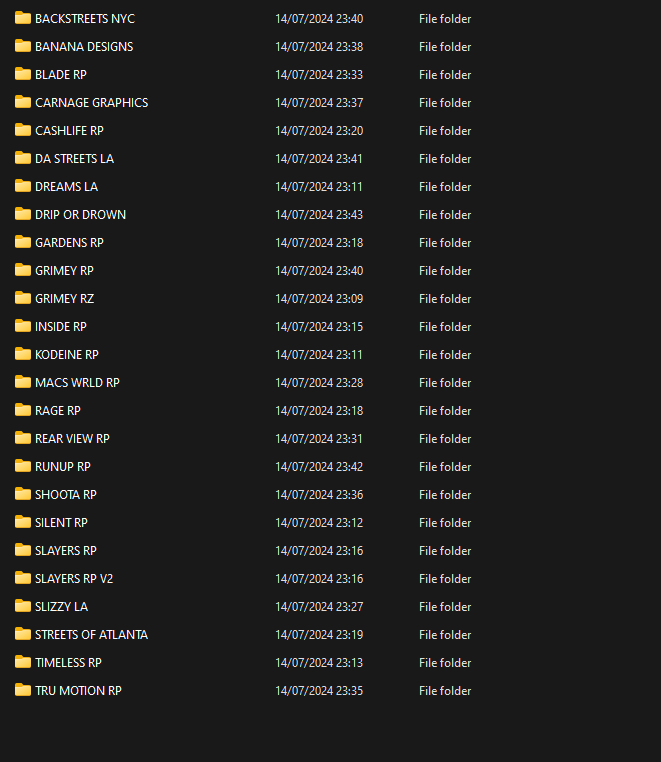Click the 'SILENT RP' folder name

pos(61,523)
